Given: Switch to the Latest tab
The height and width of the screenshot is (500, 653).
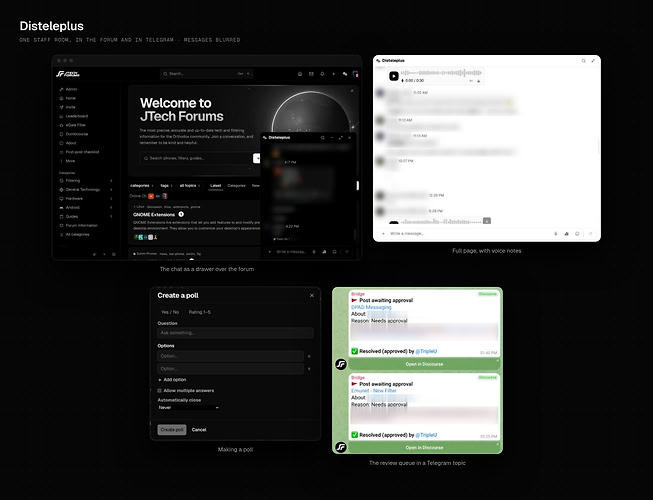Looking at the screenshot, I should (215, 186).
